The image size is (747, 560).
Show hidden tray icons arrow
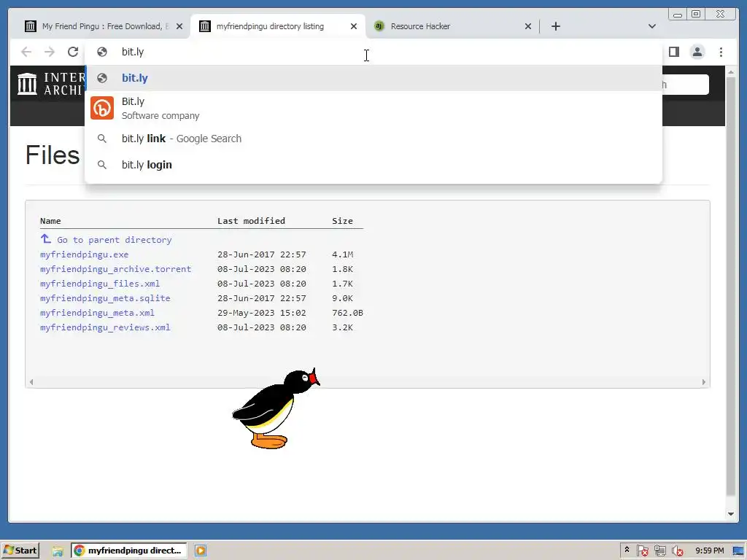click(x=627, y=550)
